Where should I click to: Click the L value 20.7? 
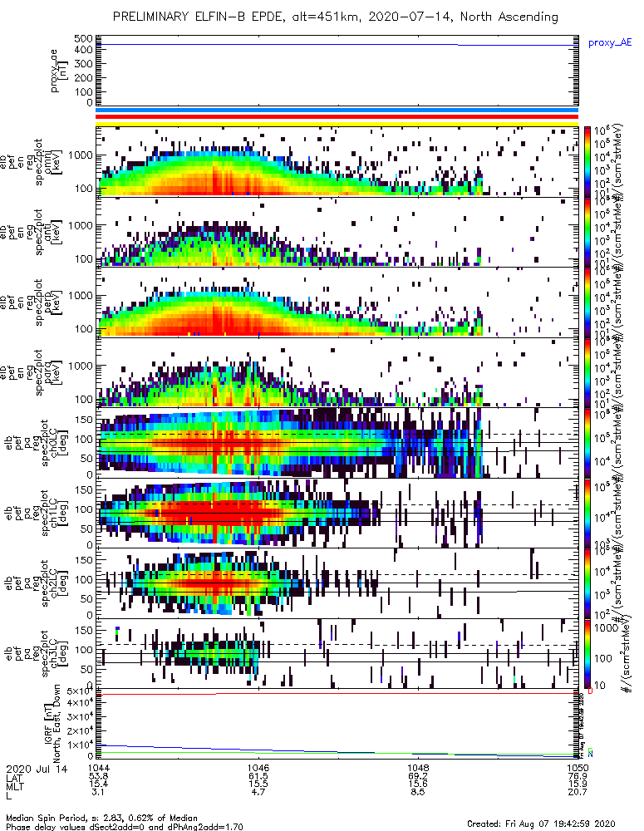pyautogui.click(x=578, y=792)
